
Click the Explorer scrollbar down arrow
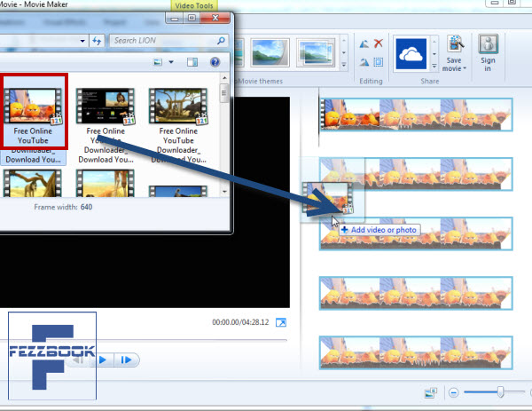tap(224, 192)
